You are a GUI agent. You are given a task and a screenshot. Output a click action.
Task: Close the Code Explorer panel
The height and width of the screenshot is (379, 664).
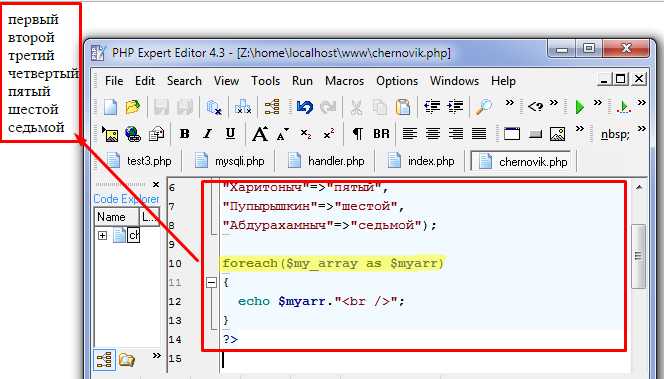[156, 185]
